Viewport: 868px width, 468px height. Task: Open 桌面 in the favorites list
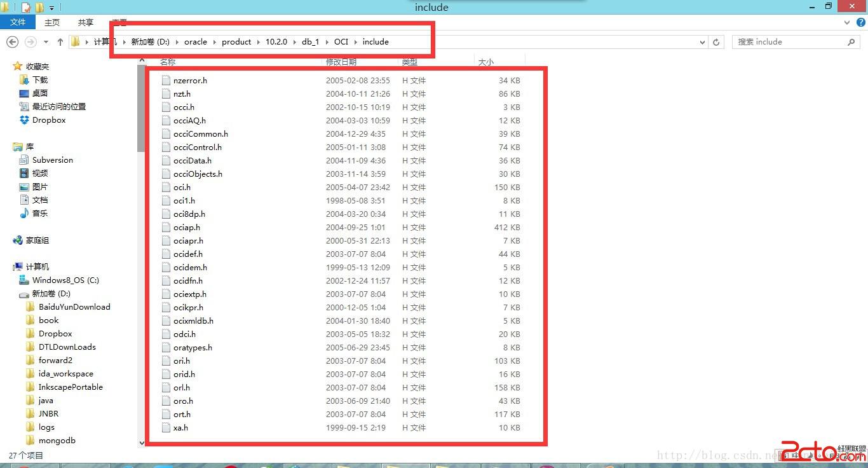coord(40,93)
